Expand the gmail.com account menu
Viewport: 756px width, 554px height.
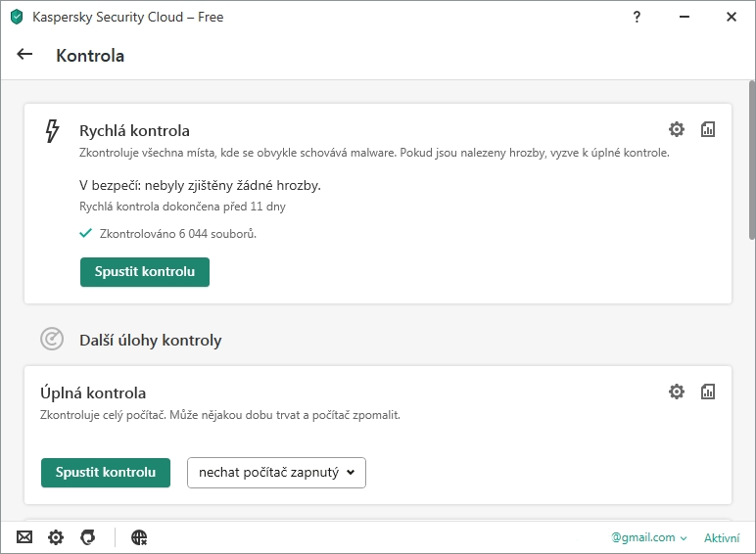point(649,537)
